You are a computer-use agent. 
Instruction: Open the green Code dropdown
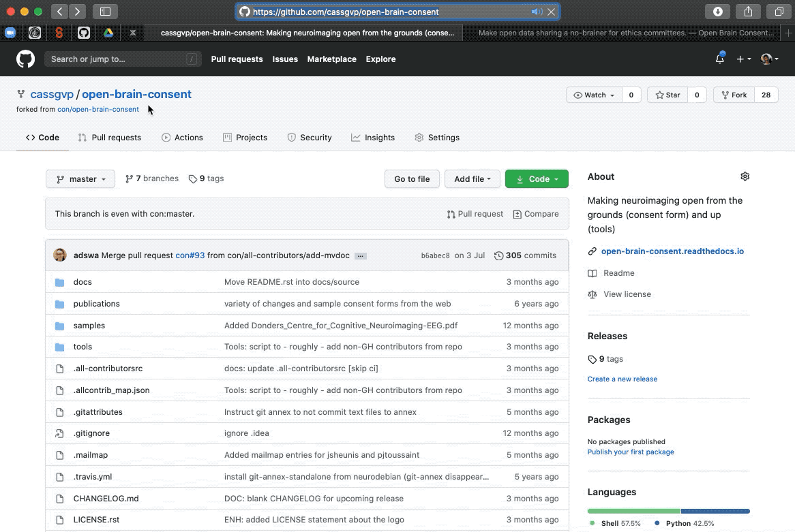537,178
